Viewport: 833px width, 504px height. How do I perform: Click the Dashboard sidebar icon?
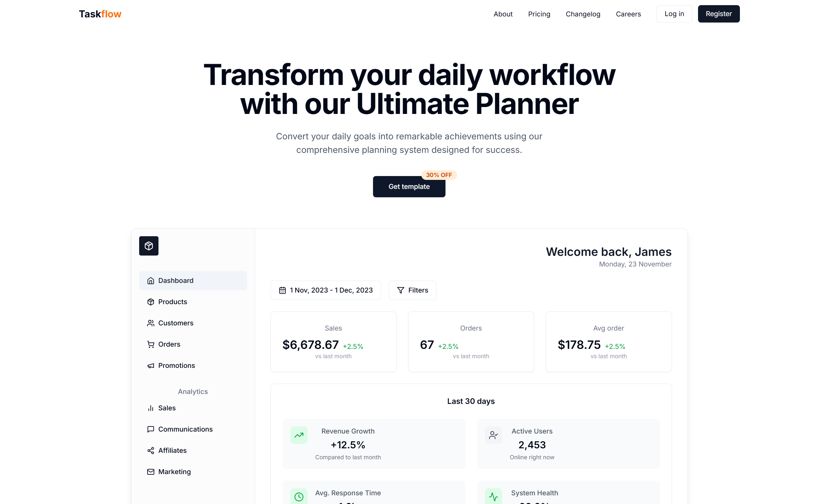click(x=150, y=280)
